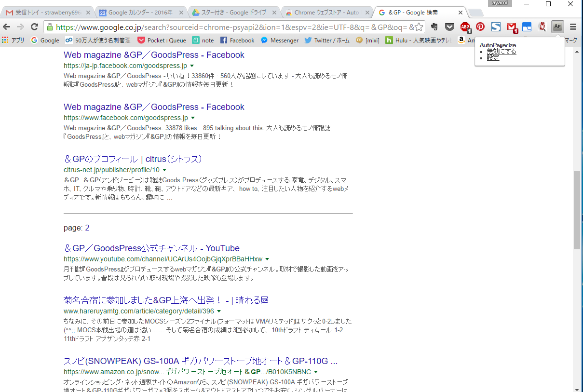Open the Chrome hamburger menu
Image resolution: width=583 pixels, height=392 pixels.
coord(573,27)
